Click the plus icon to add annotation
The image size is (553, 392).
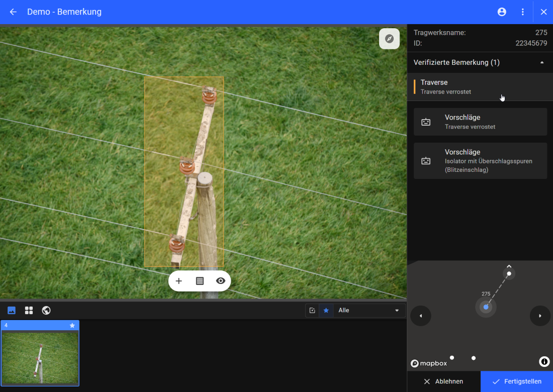click(178, 281)
